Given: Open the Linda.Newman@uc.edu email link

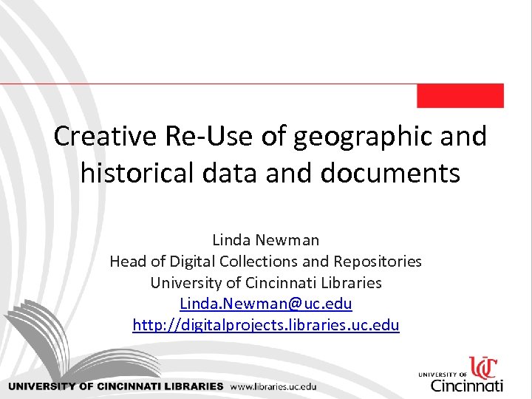Looking at the screenshot, I should 266,304.
